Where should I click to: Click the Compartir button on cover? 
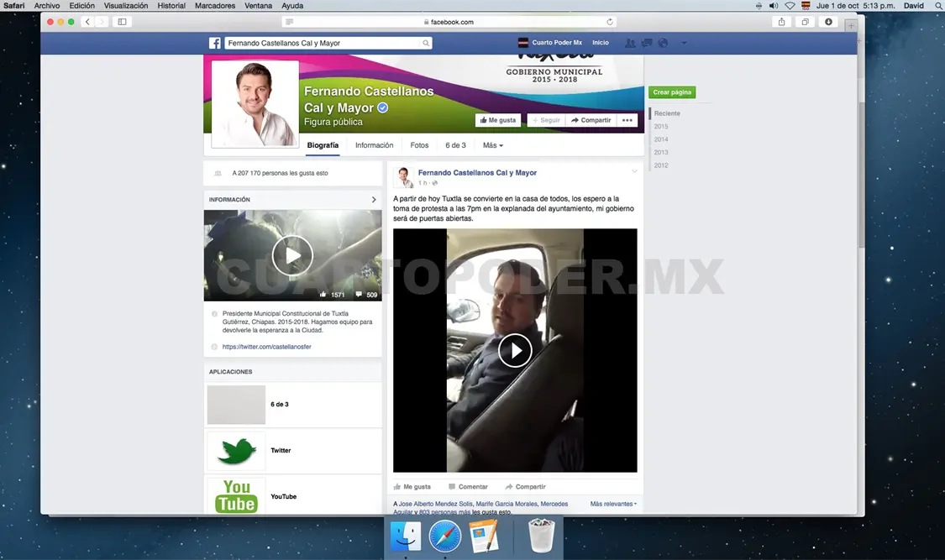(x=591, y=120)
